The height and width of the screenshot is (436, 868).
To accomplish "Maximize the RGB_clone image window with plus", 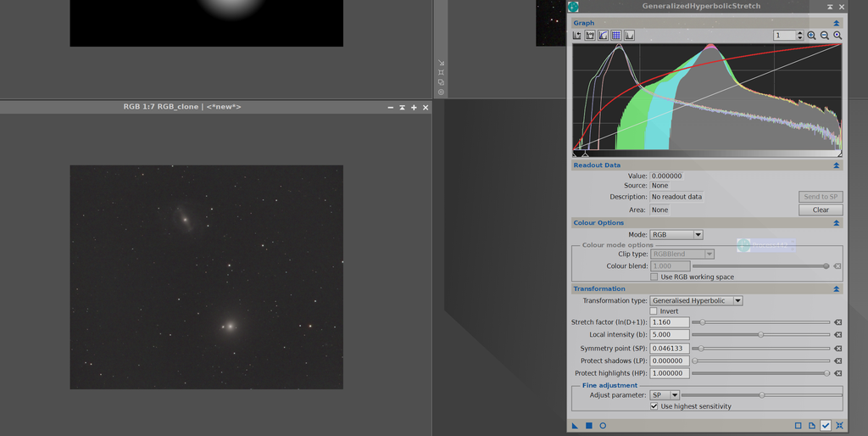I will [x=414, y=108].
